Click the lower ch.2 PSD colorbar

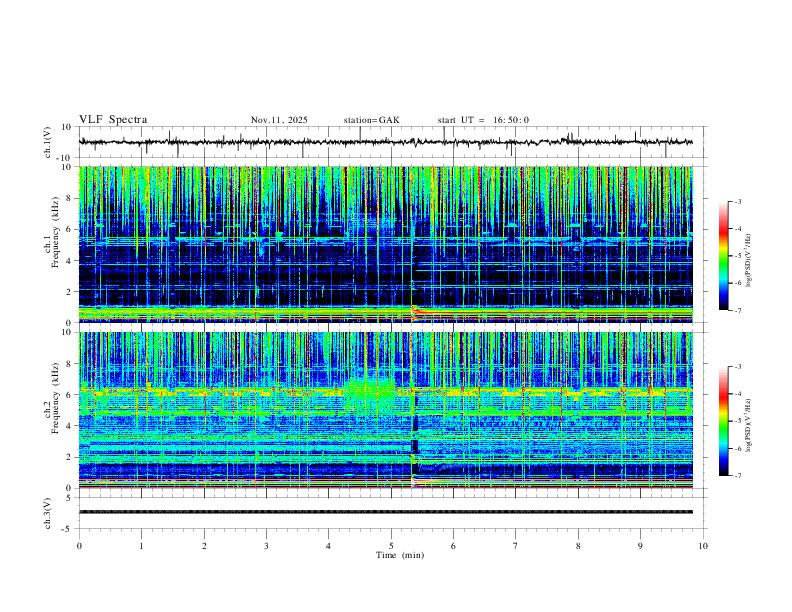point(723,421)
